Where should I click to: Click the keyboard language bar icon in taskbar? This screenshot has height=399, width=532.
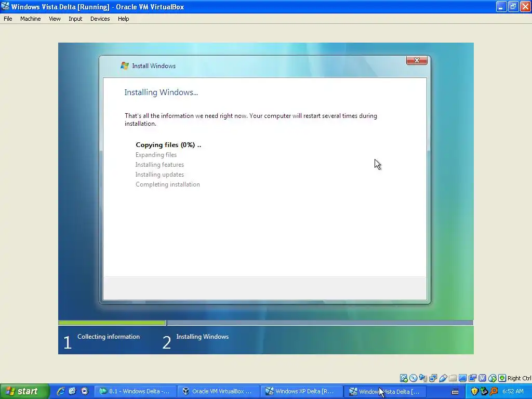(455, 392)
